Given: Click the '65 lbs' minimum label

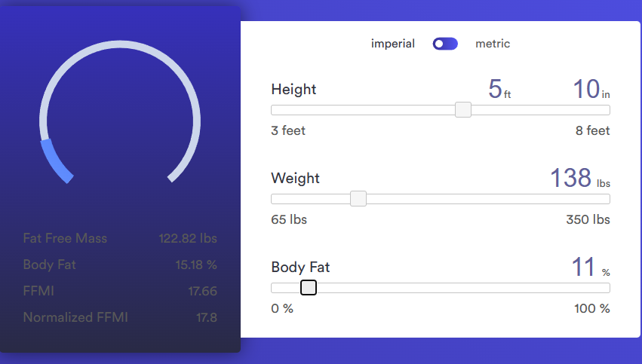Looking at the screenshot, I should pyautogui.click(x=289, y=219).
